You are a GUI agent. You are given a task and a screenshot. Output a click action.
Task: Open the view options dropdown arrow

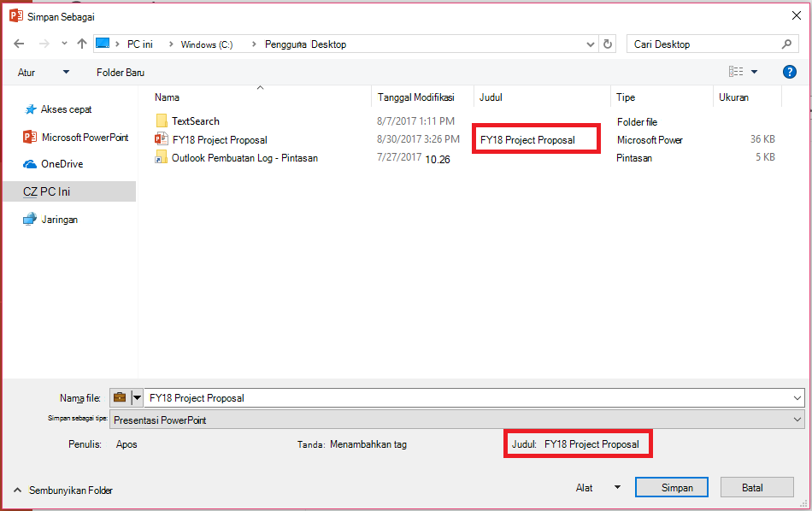click(x=754, y=72)
